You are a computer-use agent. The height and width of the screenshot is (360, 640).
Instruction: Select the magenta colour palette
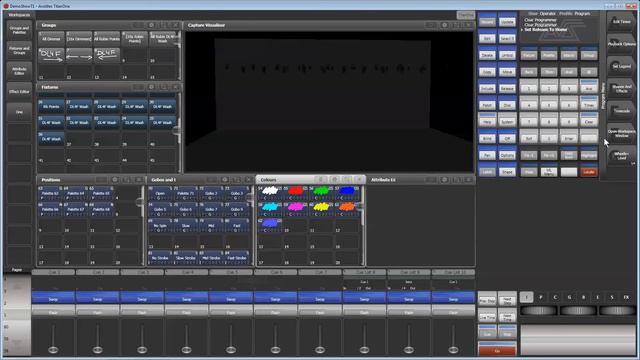click(x=295, y=209)
